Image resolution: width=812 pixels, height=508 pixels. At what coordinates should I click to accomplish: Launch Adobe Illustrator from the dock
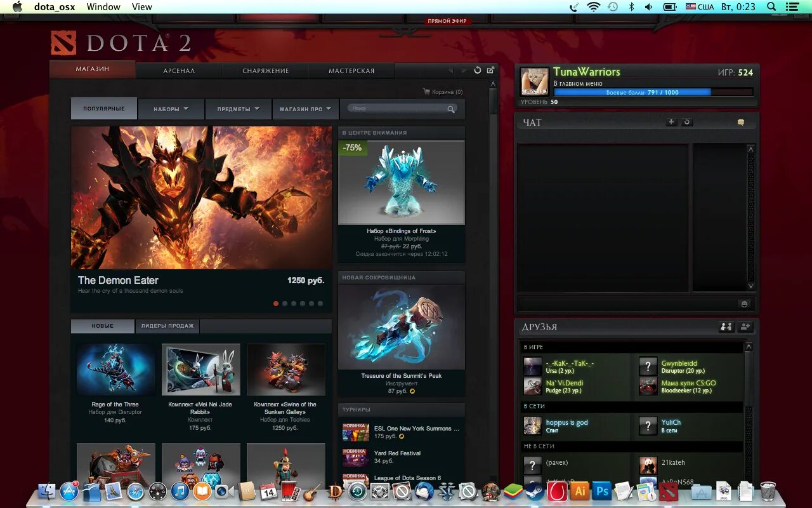click(579, 491)
